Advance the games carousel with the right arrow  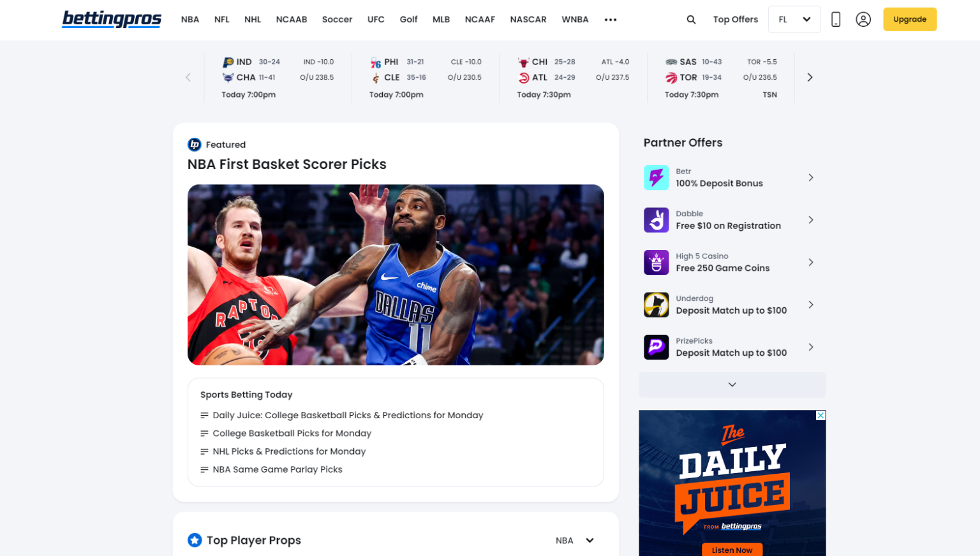(810, 77)
